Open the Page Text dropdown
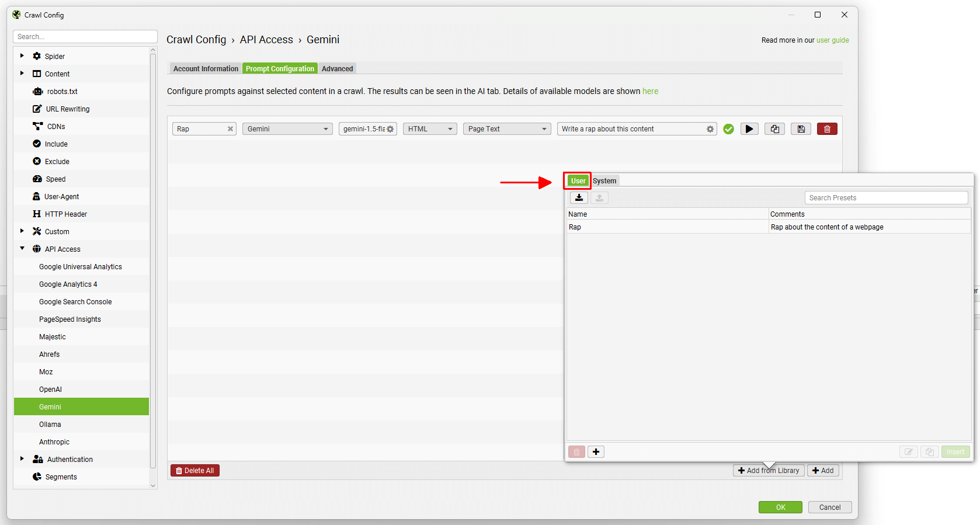Screen dimensions: 980x525 coord(507,129)
